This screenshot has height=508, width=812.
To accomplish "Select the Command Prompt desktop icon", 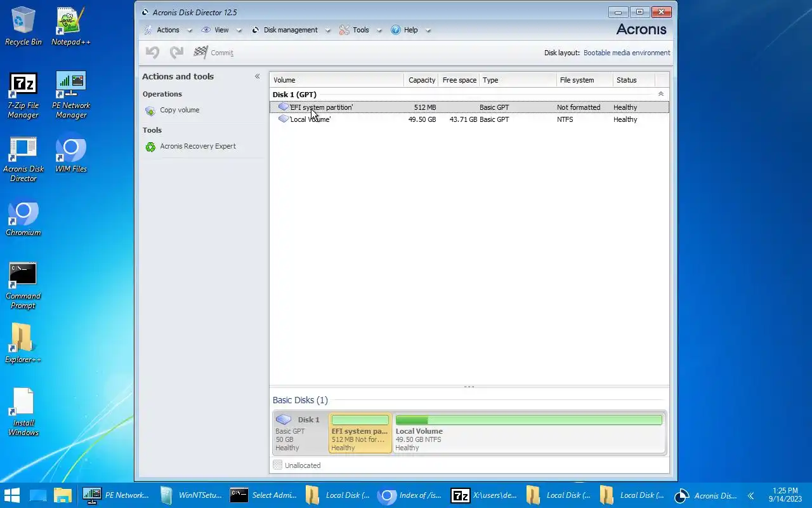I will pyautogui.click(x=23, y=286).
